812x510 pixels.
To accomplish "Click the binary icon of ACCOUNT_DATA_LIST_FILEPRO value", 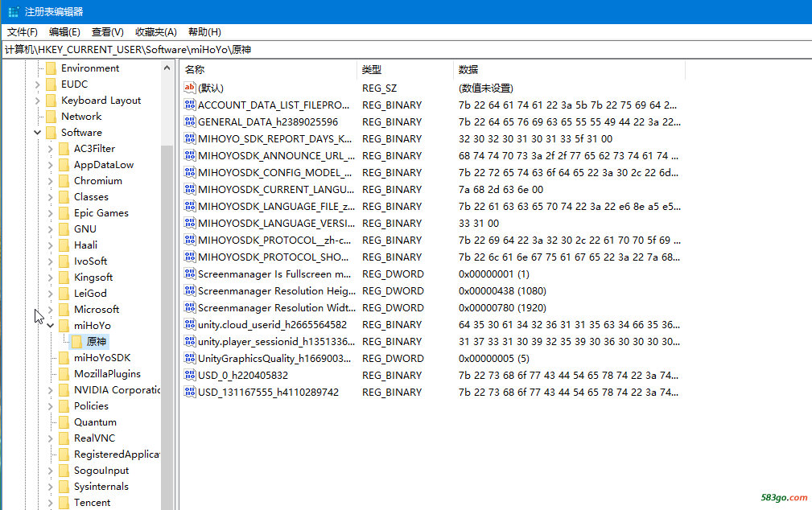I will pos(190,105).
